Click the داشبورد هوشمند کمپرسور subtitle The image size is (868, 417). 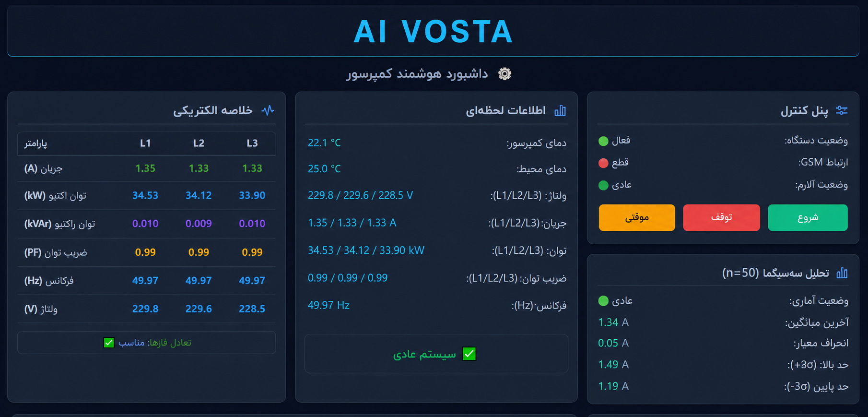[417, 73]
